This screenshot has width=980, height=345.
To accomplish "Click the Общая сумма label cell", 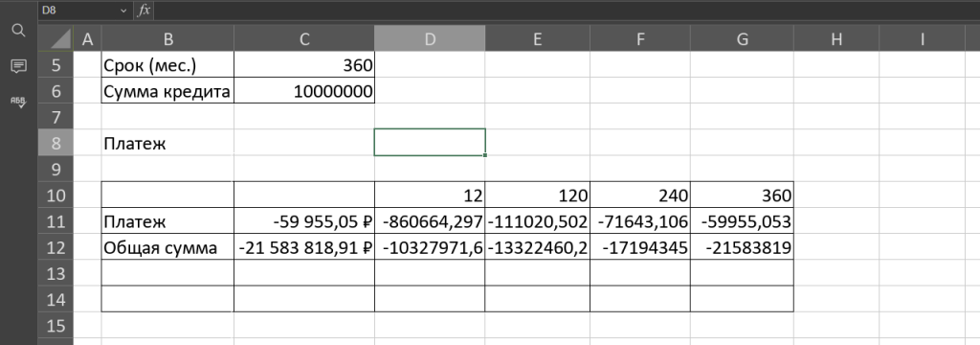I will point(167,247).
